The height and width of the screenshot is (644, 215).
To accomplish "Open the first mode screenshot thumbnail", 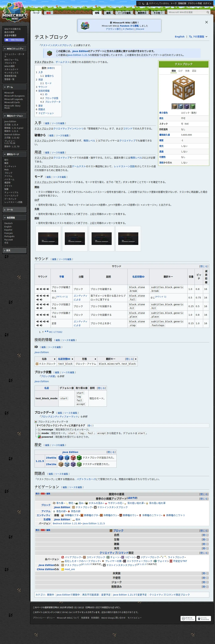I will (48, 239).
